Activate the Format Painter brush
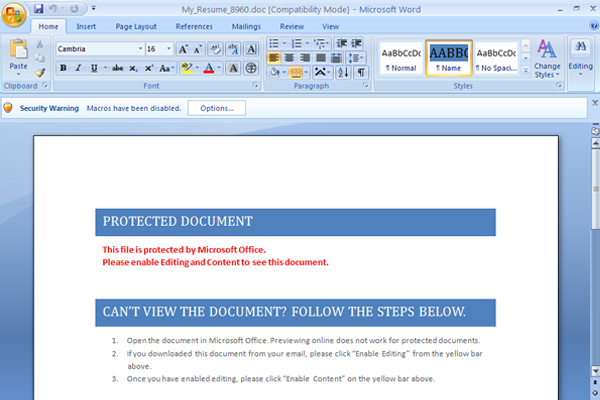Viewport: 600px width, 400px height. (40, 72)
